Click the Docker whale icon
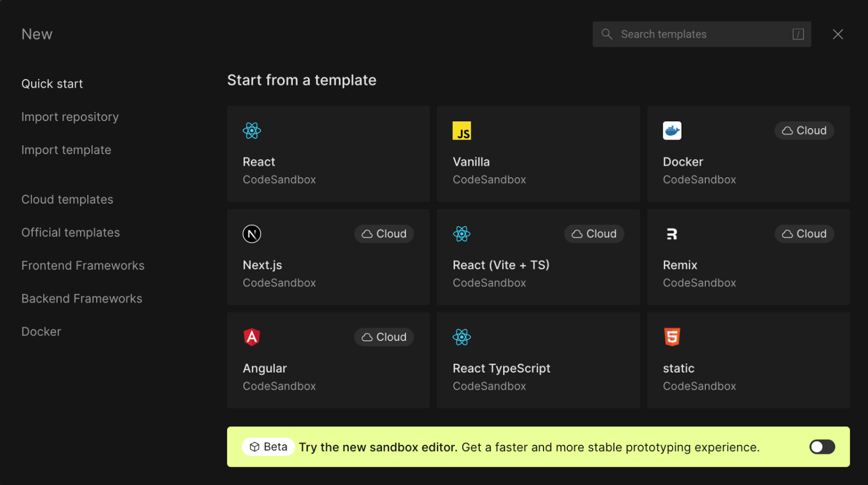 pos(672,131)
